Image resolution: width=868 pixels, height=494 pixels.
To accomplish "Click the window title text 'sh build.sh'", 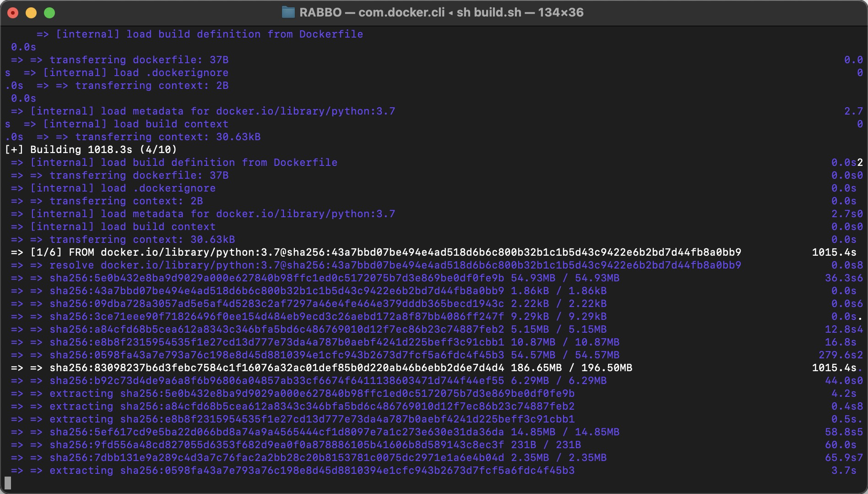I will click(x=488, y=12).
